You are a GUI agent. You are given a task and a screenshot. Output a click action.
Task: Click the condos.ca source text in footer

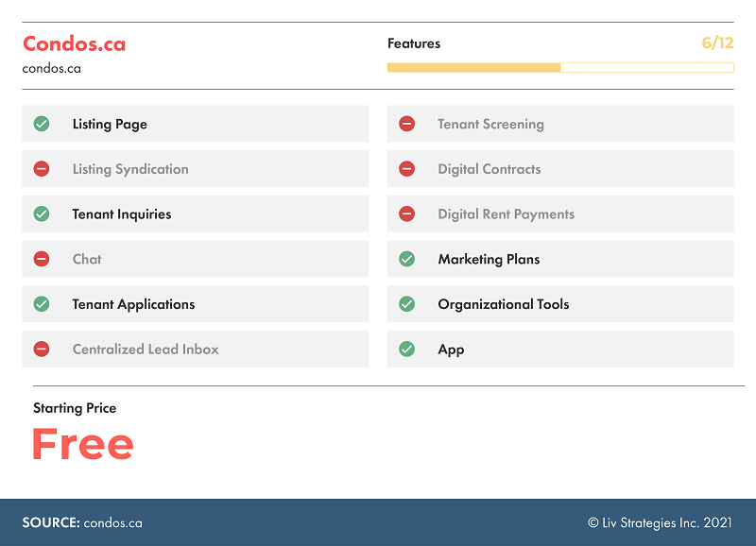tap(112, 523)
